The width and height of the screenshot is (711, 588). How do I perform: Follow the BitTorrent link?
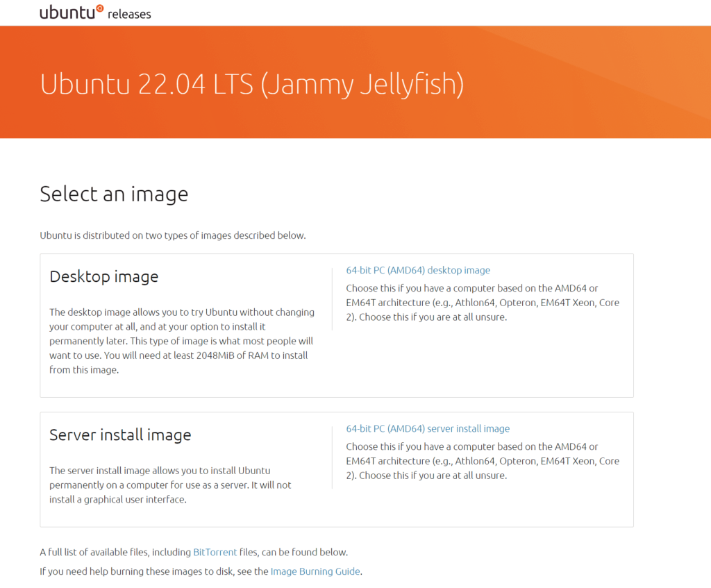[x=215, y=552]
